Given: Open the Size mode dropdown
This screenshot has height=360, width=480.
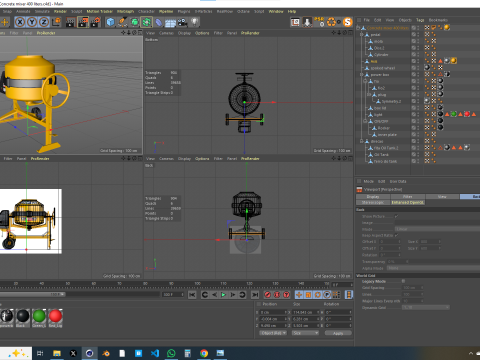Looking at the screenshot, I should (305, 333).
